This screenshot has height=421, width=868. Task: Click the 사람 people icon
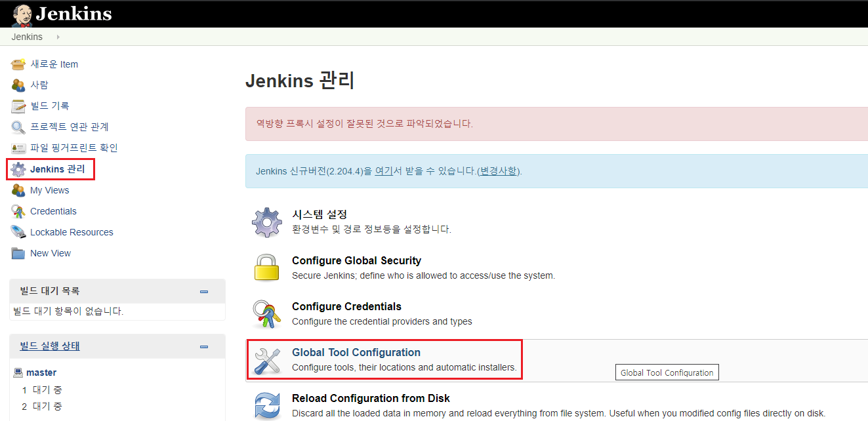point(18,85)
